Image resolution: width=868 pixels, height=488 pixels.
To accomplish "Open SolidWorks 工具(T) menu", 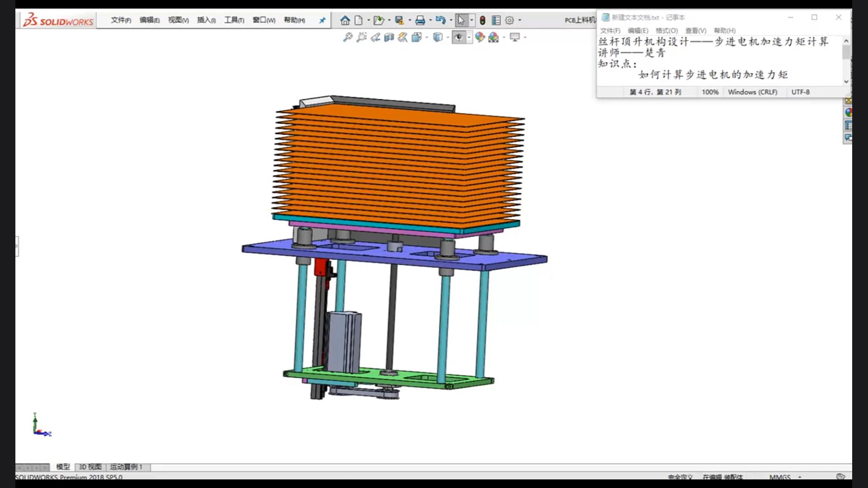I will (234, 20).
